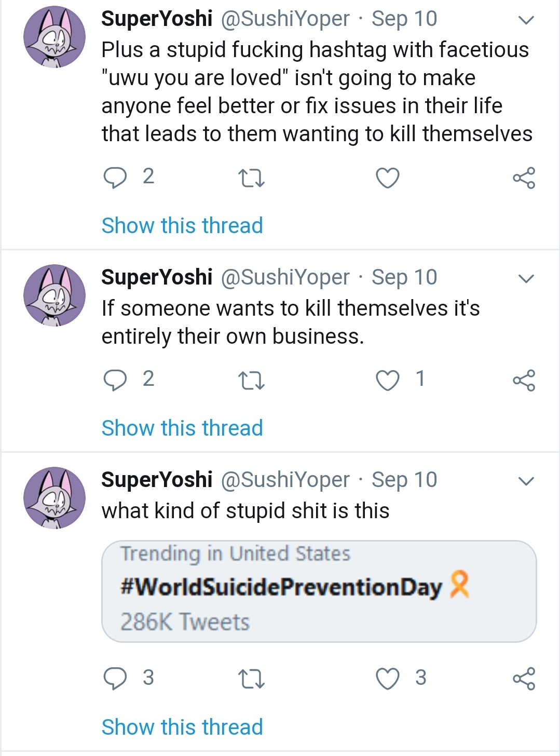Reply to the 'uwu you are loved' tweet

pyautogui.click(x=115, y=178)
